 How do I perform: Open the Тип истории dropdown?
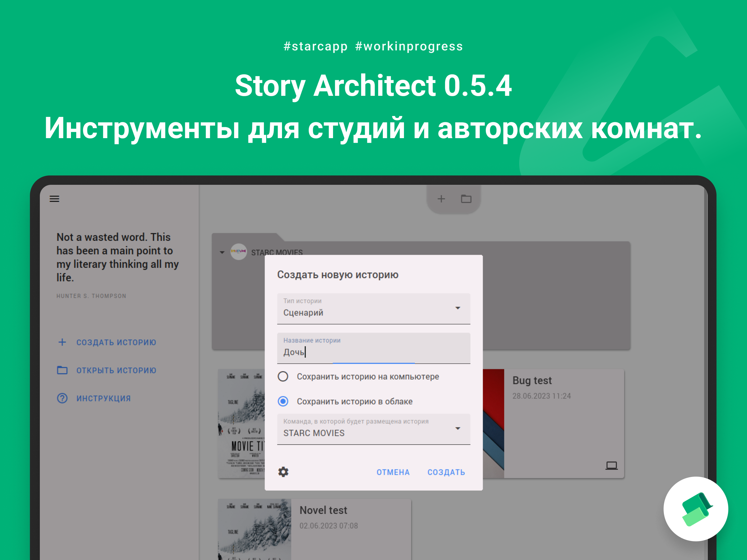click(374, 309)
